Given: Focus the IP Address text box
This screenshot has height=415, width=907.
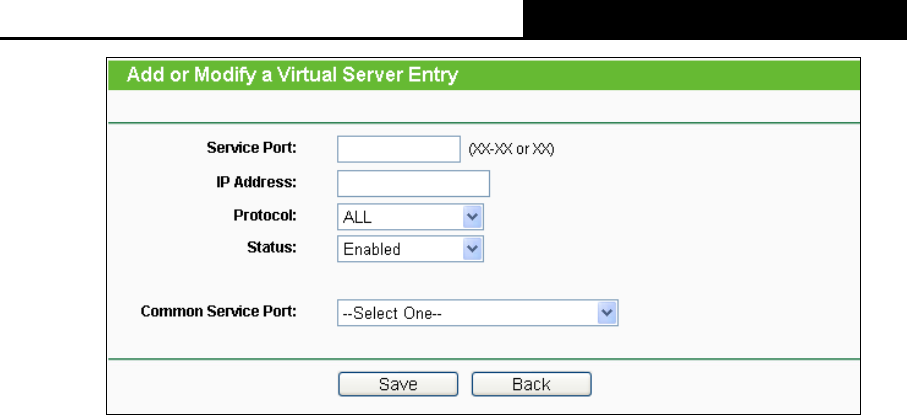Looking at the screenshot, I should point(413,183).
